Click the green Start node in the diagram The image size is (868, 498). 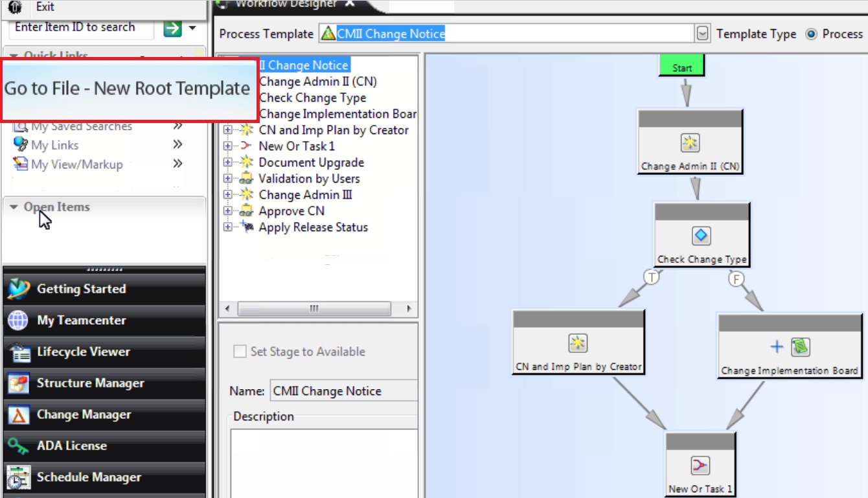tap(681, 65)
